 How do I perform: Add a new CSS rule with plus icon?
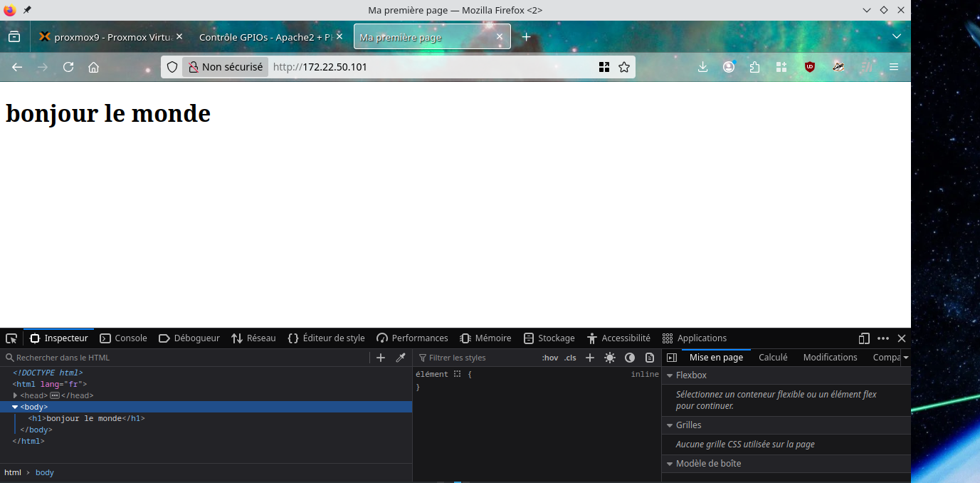click(x=589, y=358)
